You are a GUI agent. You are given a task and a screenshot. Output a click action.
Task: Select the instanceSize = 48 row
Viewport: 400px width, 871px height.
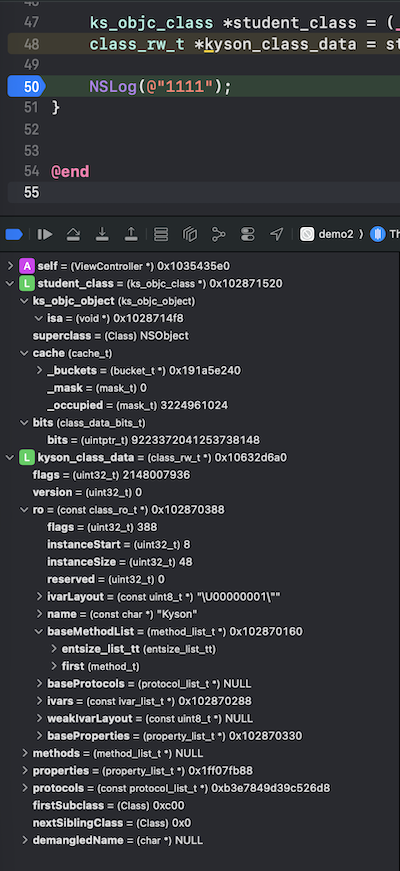point(119,562)
